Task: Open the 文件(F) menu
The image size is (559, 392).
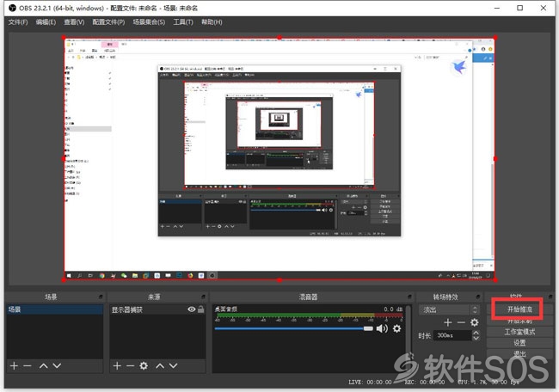Action: [x=18, y=22]
